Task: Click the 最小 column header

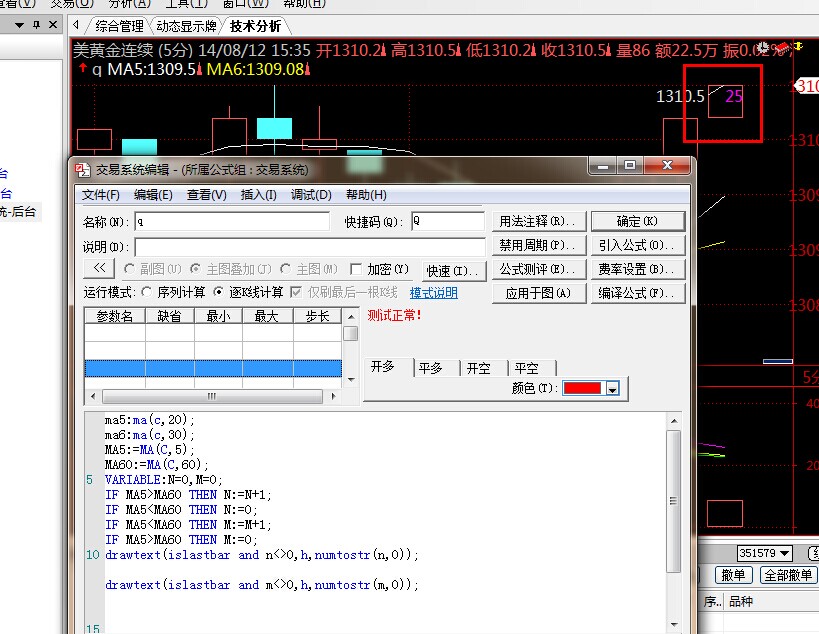Action: pos(218,316)
